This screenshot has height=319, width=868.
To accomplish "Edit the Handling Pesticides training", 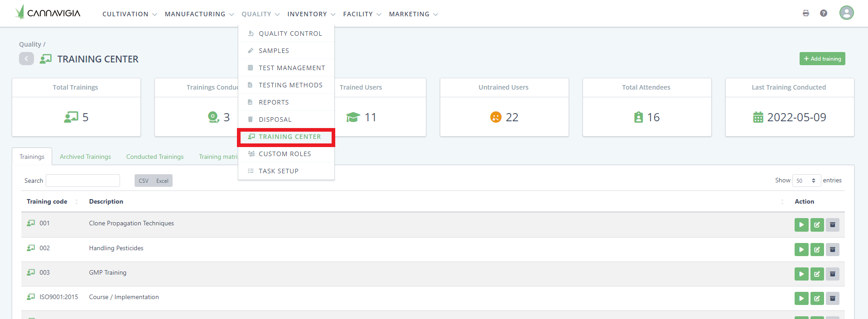I will pos(817,249).
